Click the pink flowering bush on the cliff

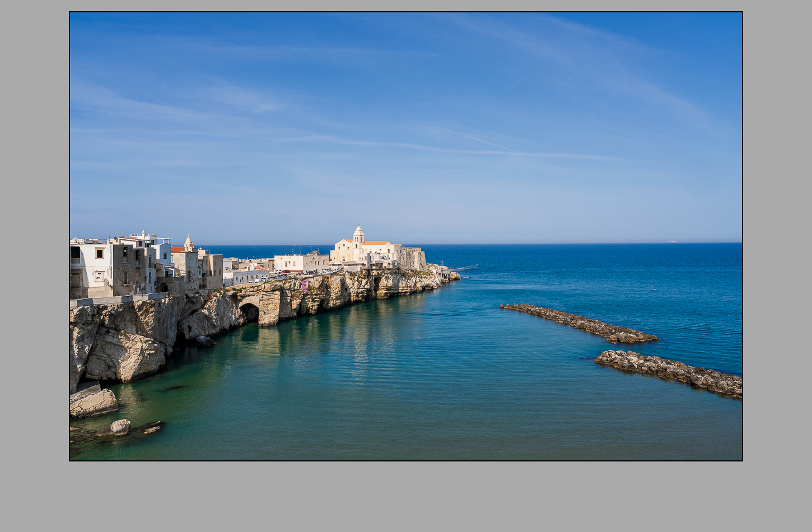click(x=305, y=286)
